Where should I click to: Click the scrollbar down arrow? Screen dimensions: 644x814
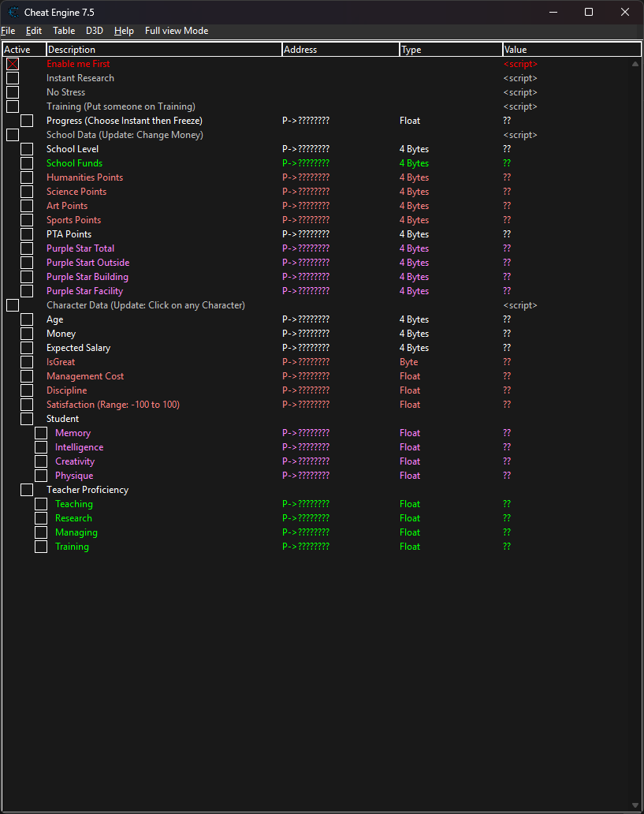(635, 805)
